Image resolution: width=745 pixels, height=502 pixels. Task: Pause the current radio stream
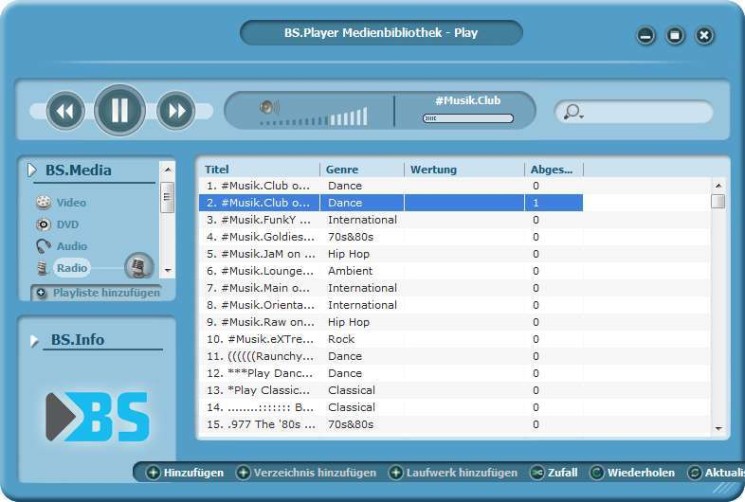tap(120, 110)
